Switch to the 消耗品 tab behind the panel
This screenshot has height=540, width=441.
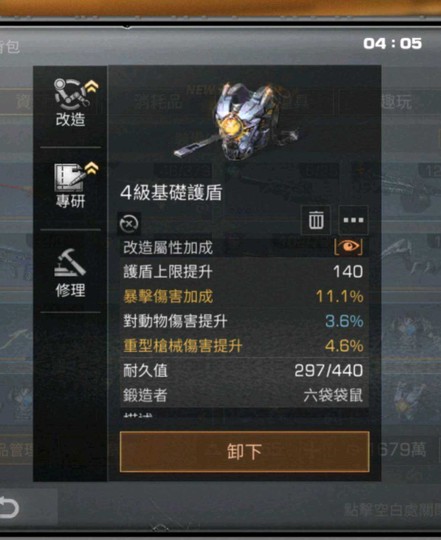(x=158, y=101)
